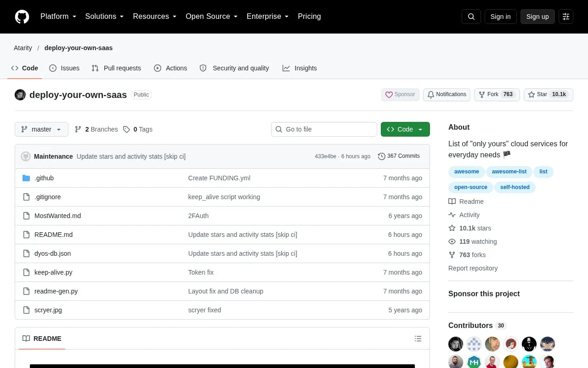Expand the Solutions menu

(105, 17)
